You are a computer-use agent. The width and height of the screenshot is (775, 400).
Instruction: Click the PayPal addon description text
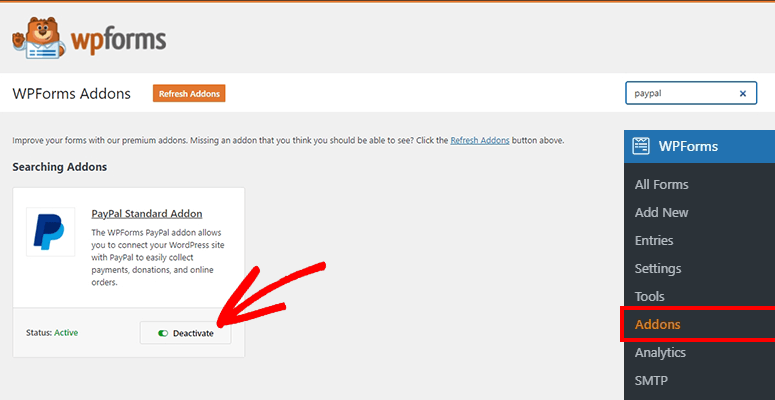(157, 257)
